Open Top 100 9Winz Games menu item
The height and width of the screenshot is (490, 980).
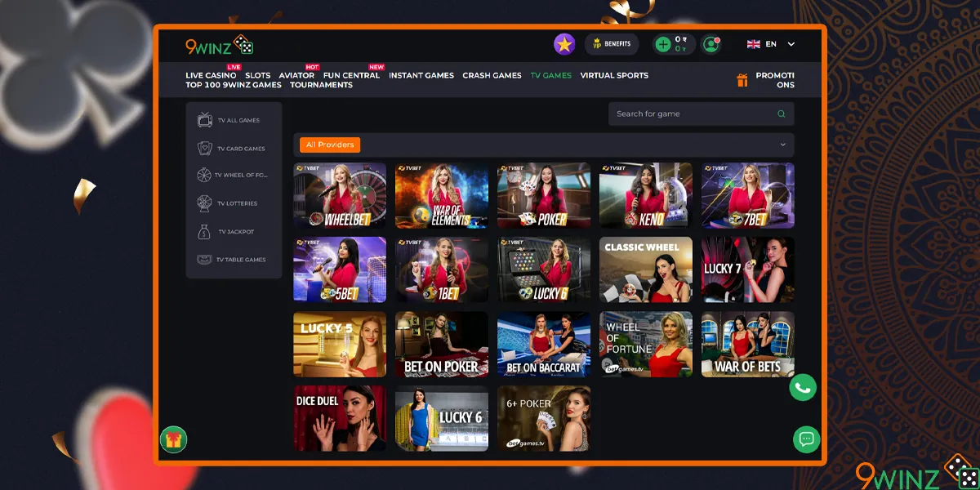[x=234, y=85]
